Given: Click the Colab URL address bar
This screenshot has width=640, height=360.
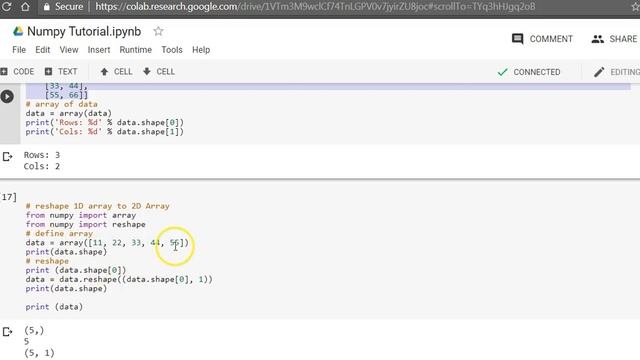Looking at the screenshot, I should 314,7.
